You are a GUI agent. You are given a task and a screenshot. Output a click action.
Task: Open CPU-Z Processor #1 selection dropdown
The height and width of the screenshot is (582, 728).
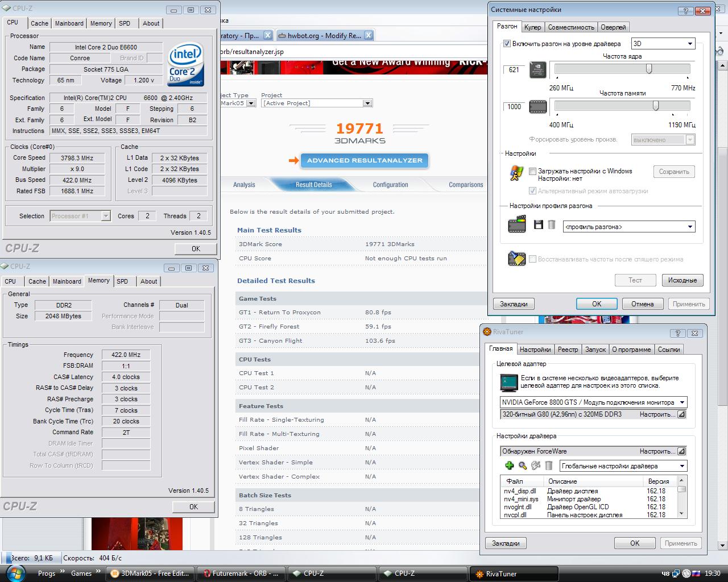(x=80, y=216)
